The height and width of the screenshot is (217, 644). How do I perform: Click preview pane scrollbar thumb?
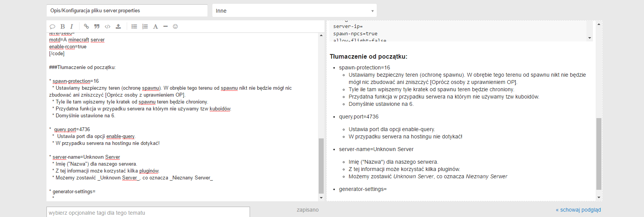point(599,153)
